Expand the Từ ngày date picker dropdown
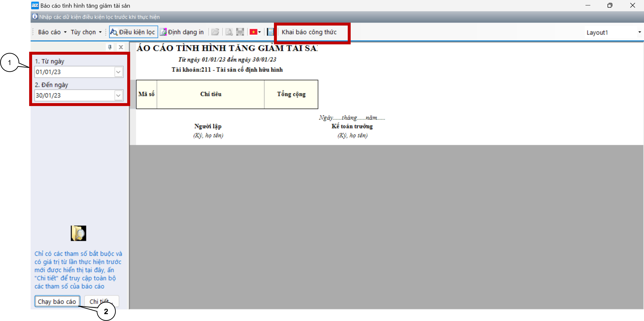This screenshot has height=321, width=644. [118, 72]
